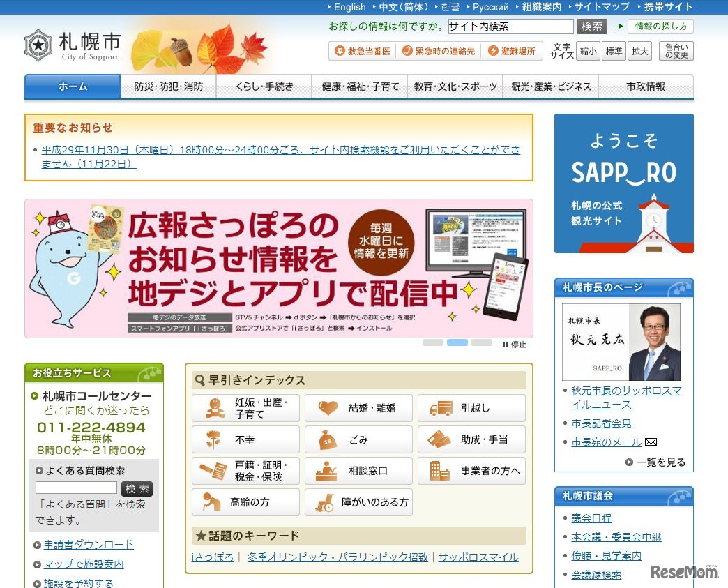Viewport: 728px width, 588px height.
Task: Open pregnancy and childcare (妊娠・出産・子育て) index
Action: 245,408
